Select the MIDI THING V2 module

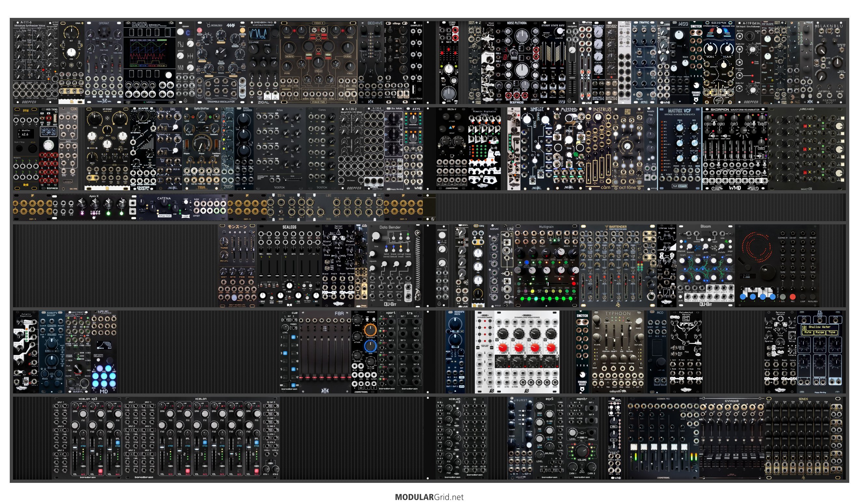point(49,149)
